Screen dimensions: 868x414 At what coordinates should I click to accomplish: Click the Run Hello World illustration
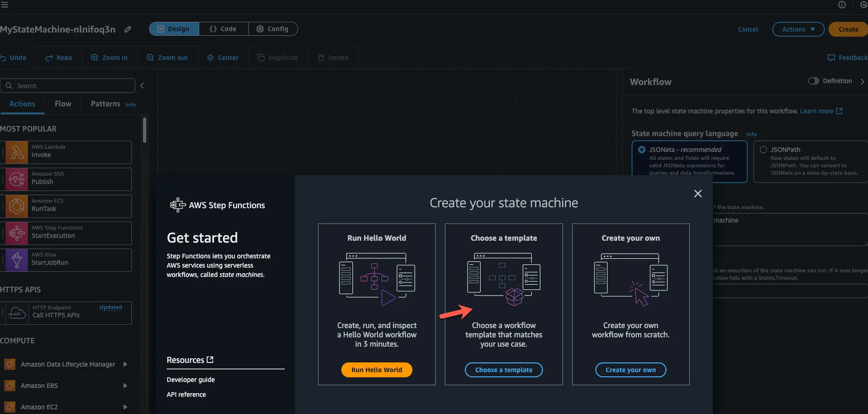click(377, 279)
